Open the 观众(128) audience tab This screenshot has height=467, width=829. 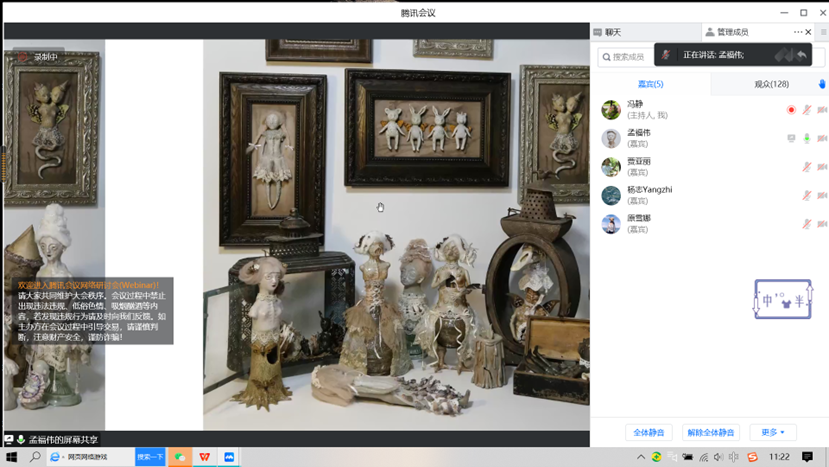[771, 84]
